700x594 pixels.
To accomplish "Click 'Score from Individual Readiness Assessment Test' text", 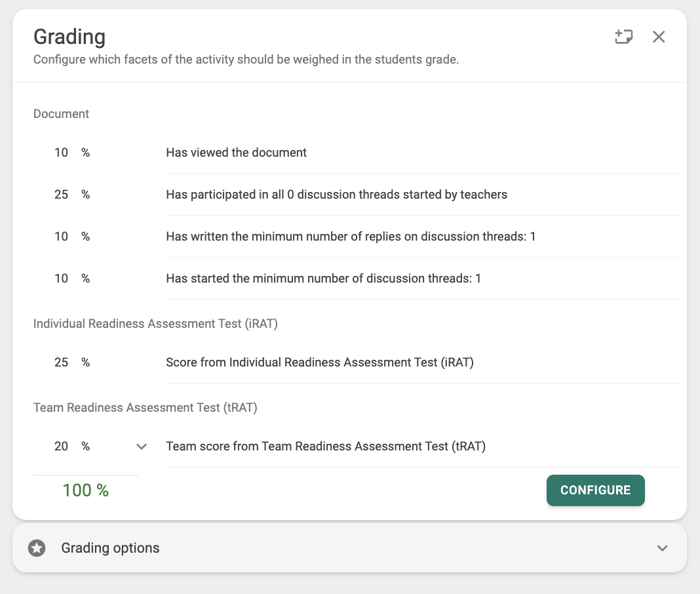I will tap(319, 363).
